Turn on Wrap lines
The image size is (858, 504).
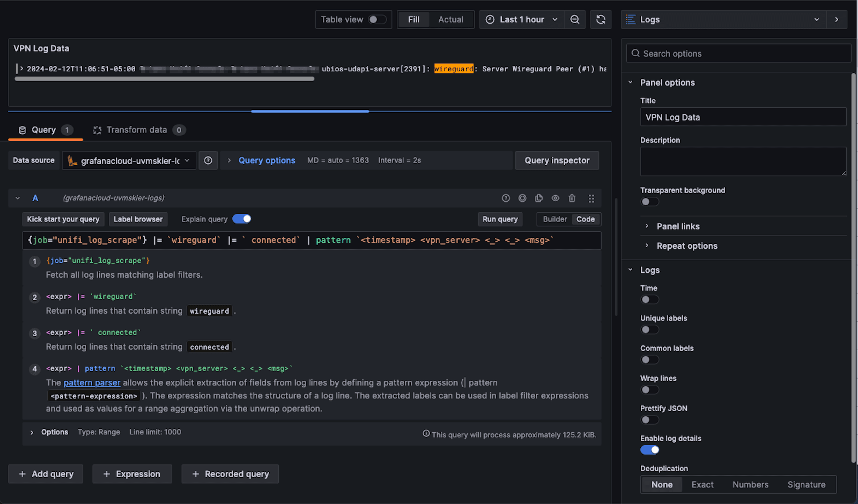click(x=650, y=390)
